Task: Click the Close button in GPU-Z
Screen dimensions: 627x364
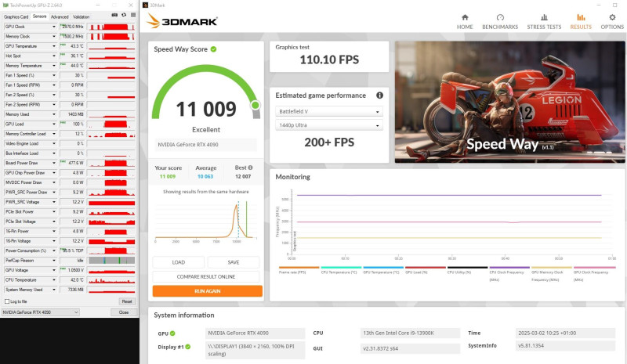Action: coord(124,312)
